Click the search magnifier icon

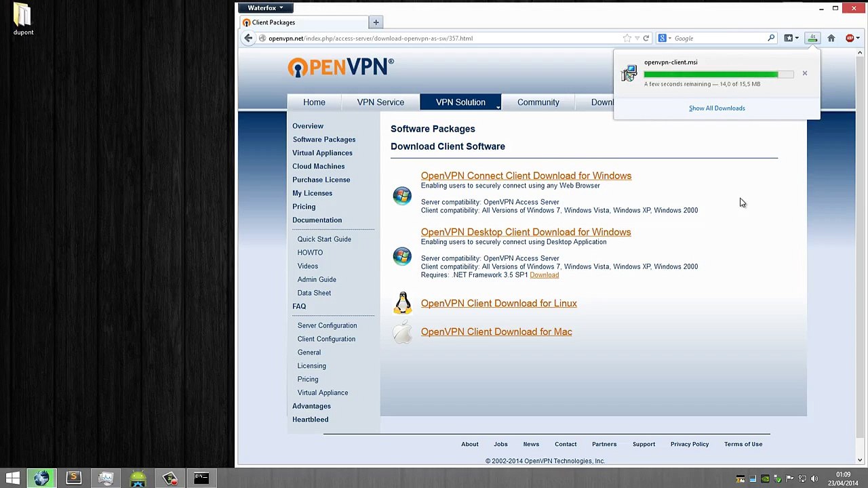coord(771,38)
